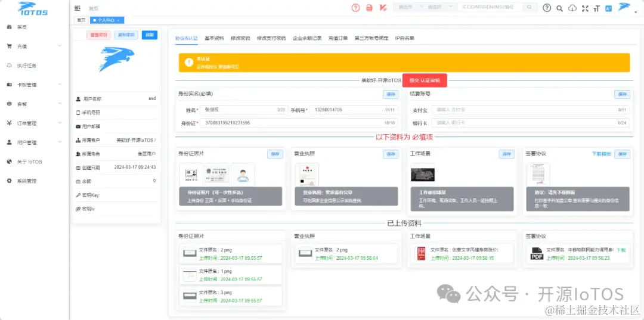Image resolution: width=644 pixels, height=320 pixels.
Task: Expand the 订单管理 submenu chevron
Action: coord(60,123)
